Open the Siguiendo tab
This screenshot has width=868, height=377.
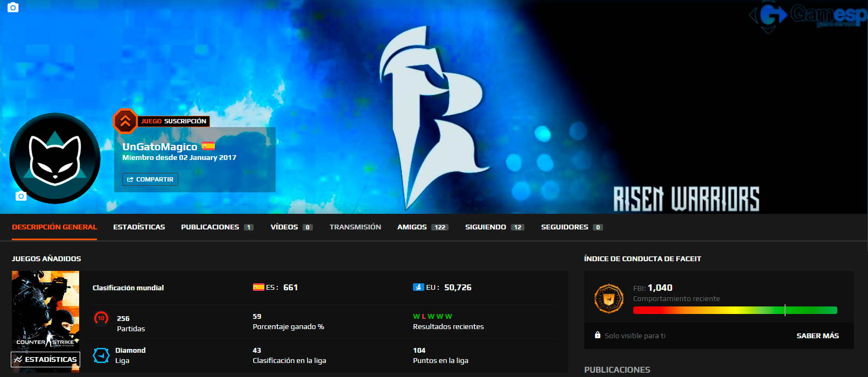point(494,227)
